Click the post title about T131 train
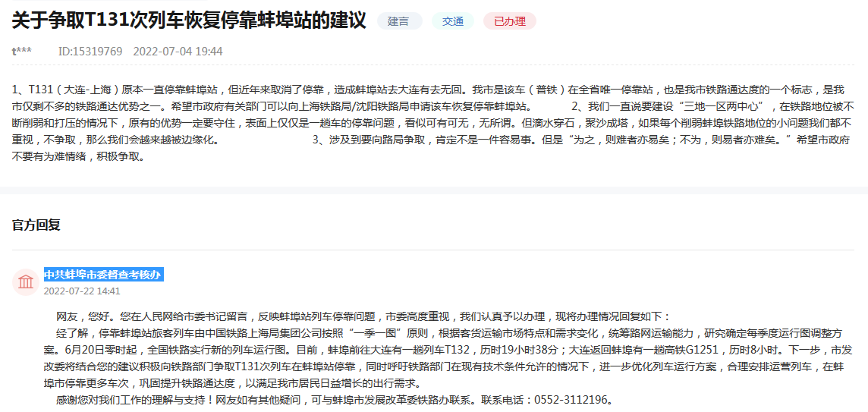This screenshot has width=868, height=412. point(189,21)
